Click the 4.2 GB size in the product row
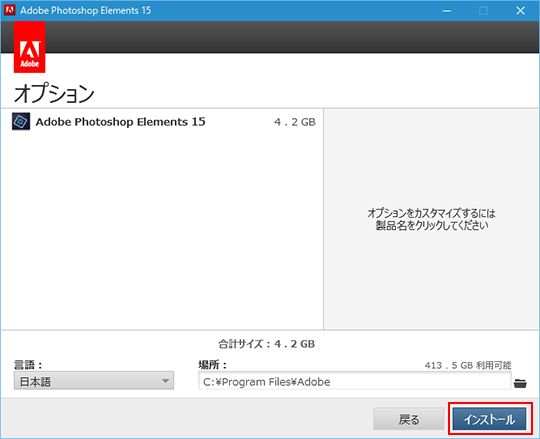The height and width of the screenshot is (439, 540). coord(295,122)
